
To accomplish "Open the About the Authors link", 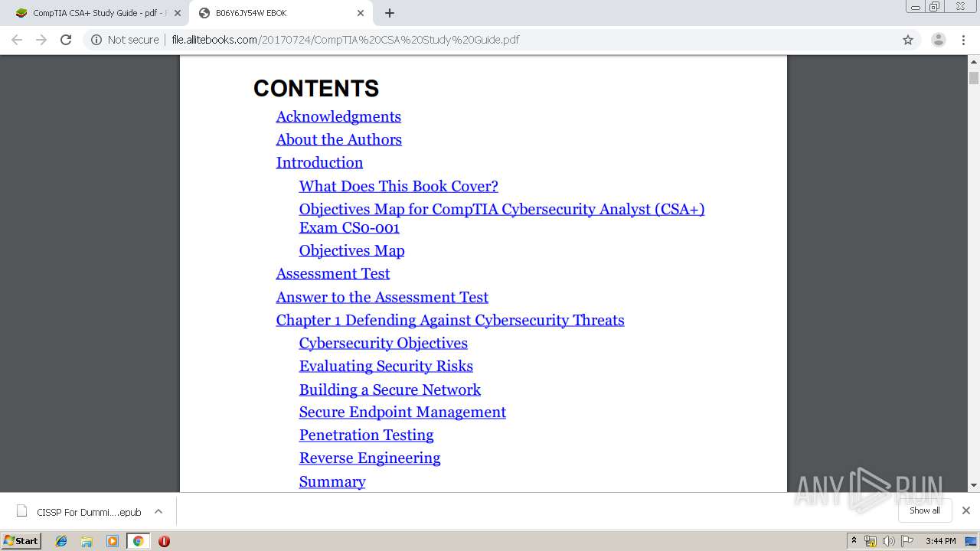I will pyautogui.click(x=338, y=139).
